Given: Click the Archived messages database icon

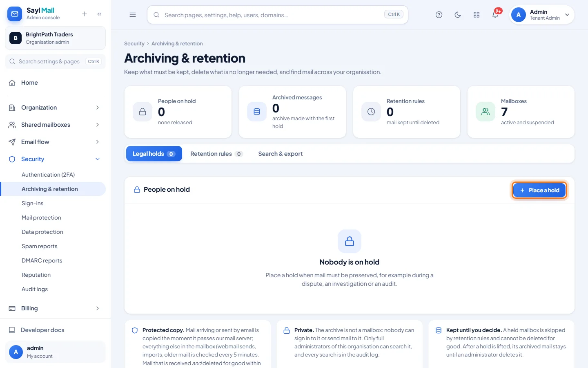Looking at the screenshot, I should (257, 112).
